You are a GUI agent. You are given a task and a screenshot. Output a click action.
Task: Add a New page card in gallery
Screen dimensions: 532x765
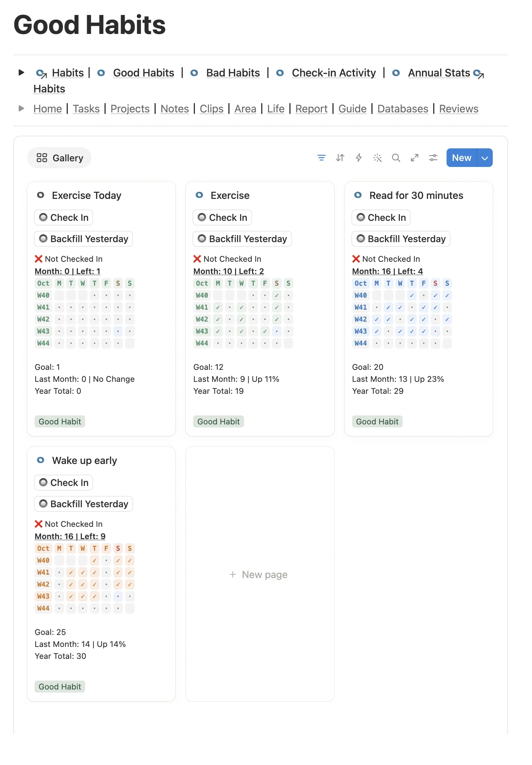[x=259, y=574]
